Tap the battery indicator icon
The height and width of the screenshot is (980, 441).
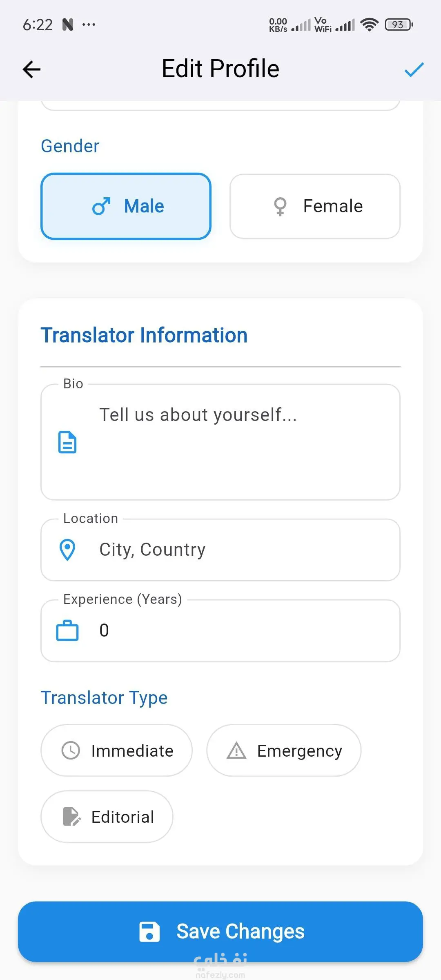(x=399, y=25)
